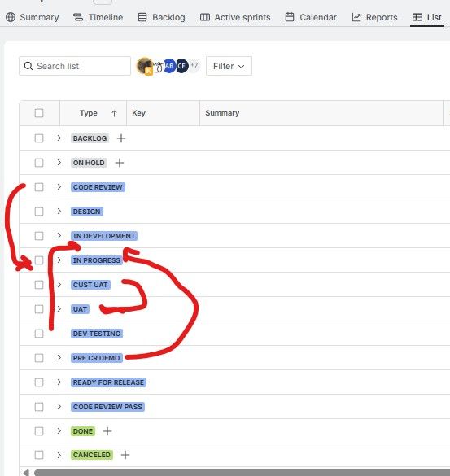Screen dimensions: 450x476
Task: Open the Backlog tab
Action: (x=161, y=17)
